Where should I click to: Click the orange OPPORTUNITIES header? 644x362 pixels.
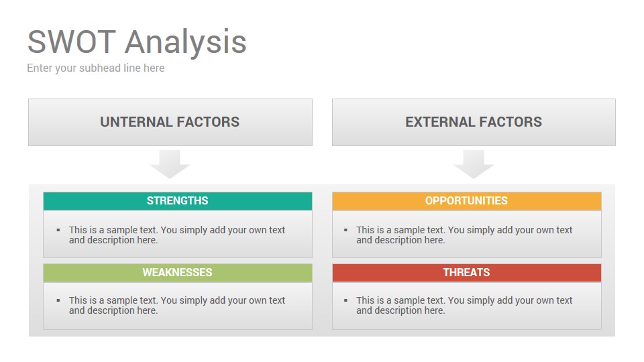tap(467, 200)
